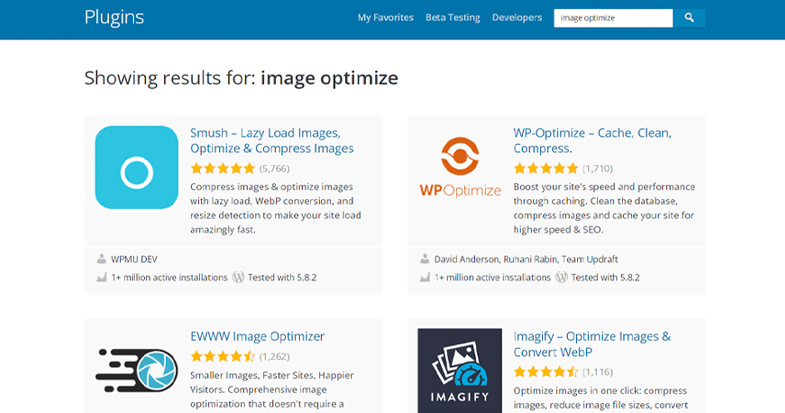This screenshot has width=785, height=413.
Task: Open the WP-Optimize plugin logo
Action: point(460,167)
